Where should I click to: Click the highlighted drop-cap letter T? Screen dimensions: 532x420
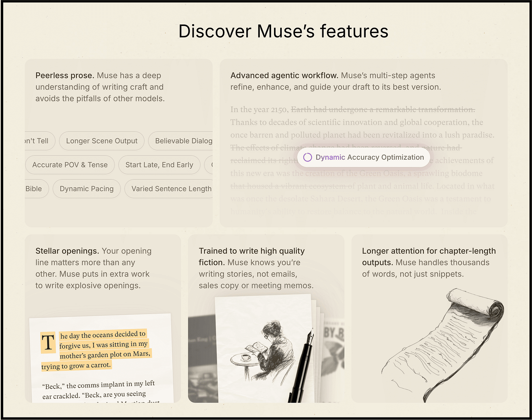[48, 343]
